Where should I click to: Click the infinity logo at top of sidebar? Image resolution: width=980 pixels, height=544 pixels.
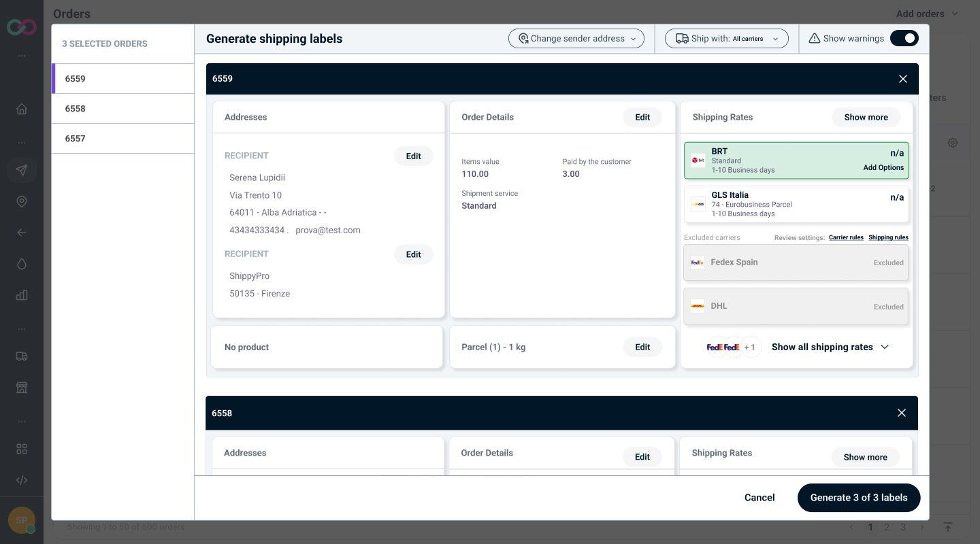coord(22,27)
